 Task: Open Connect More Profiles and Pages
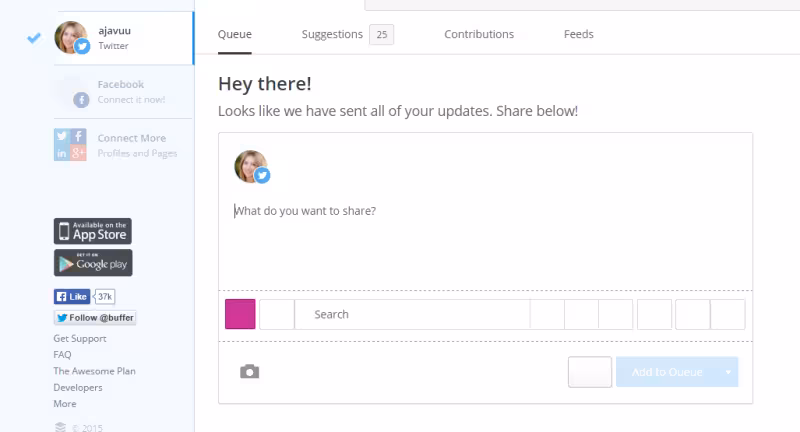pyautogui.click(x=137, y=145)
